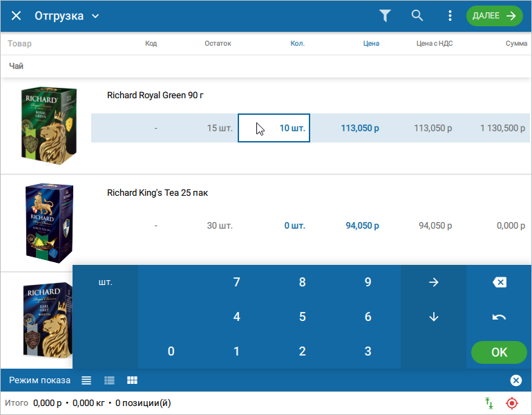Click sum 1 130,500 р
The height and width of the screenshot is (415, 532).
point(502,128)
